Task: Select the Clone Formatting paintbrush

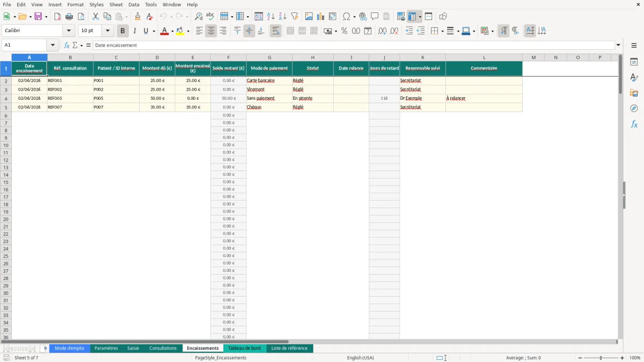Action: click(138, 17)
